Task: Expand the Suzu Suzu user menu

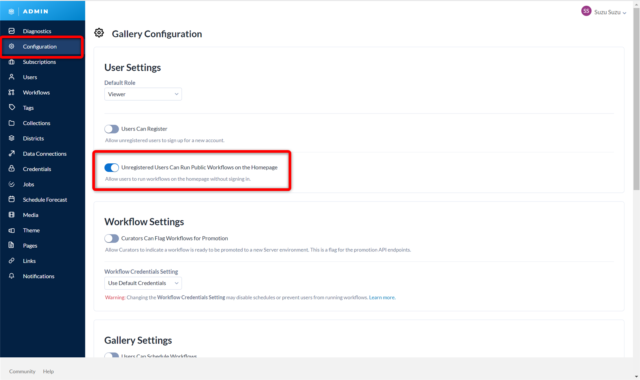Action: [x=604, y=12]
